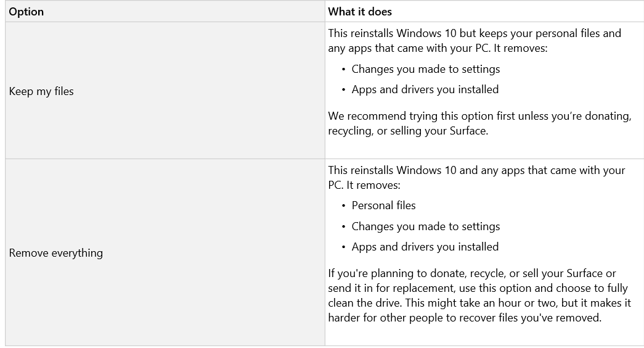This screenshot has height=348, width=644.
Task: Click the line "clean the drive. This might take an hour"
Action: coord(479,303)
